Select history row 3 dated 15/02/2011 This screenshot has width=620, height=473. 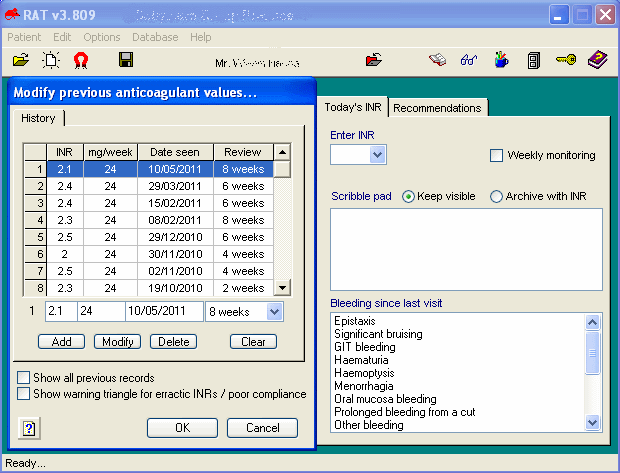coord(149,203)
